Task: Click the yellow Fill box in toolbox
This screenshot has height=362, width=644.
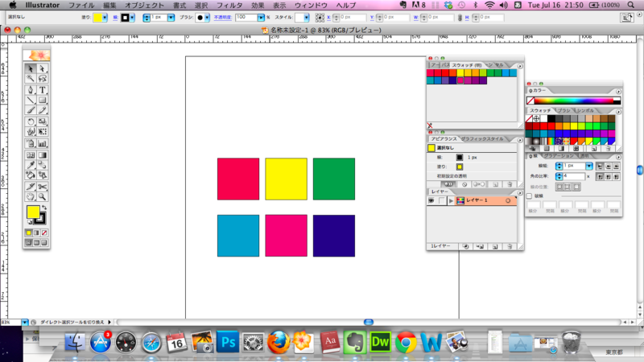Action: [x=33, y=212]
